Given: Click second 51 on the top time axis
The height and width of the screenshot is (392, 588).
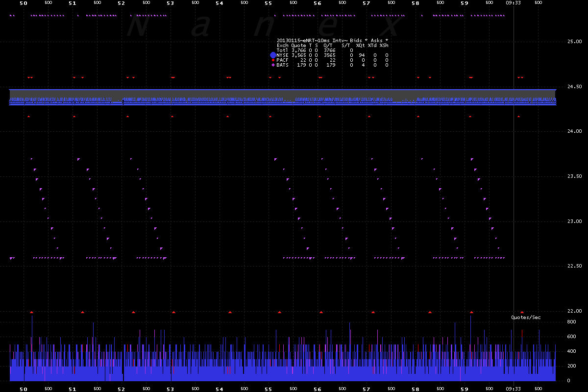Looking at the screenshot, I should coord(72,3).
